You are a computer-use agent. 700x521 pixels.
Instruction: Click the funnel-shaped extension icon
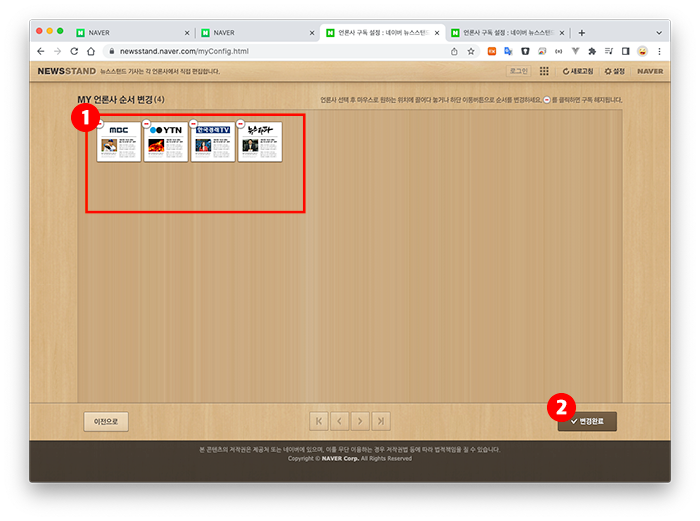click(x=575, y=51)
